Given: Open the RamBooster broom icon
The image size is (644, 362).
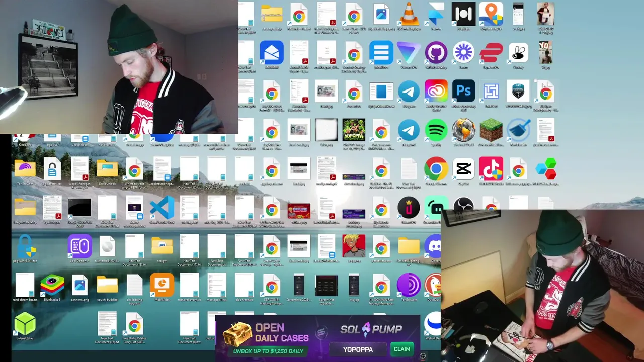Looking at the screenshot, I should [x=518, y=131].
